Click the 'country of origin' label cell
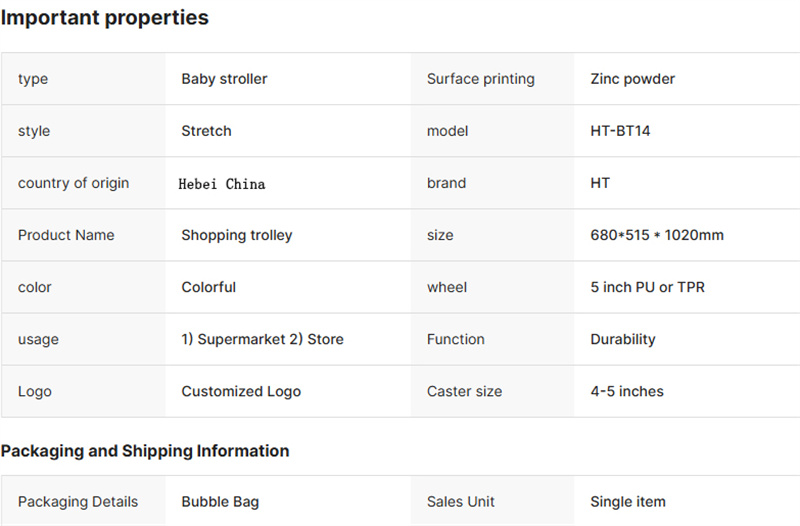Screen dimensions: 800x526 pos(83,183)
